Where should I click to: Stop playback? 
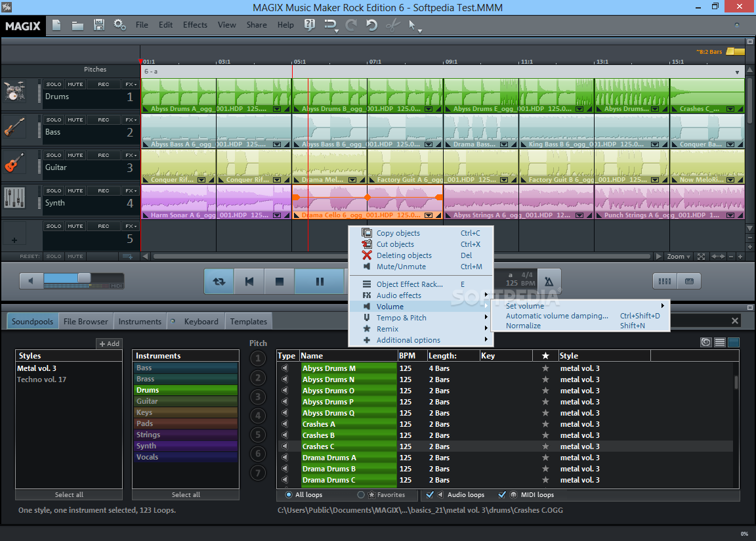(x=279, y=282)
